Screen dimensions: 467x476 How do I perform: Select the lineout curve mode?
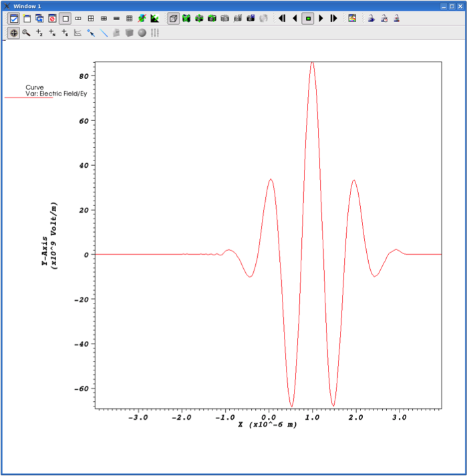coord(78,33)
